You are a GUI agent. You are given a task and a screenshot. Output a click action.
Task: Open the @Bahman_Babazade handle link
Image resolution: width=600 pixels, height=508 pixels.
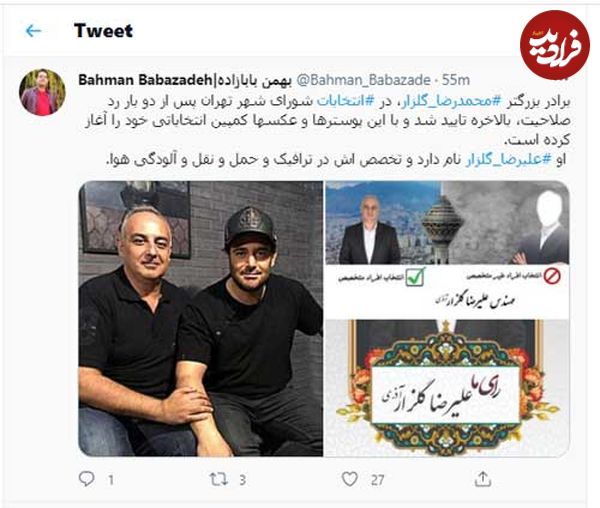(364, 80)
